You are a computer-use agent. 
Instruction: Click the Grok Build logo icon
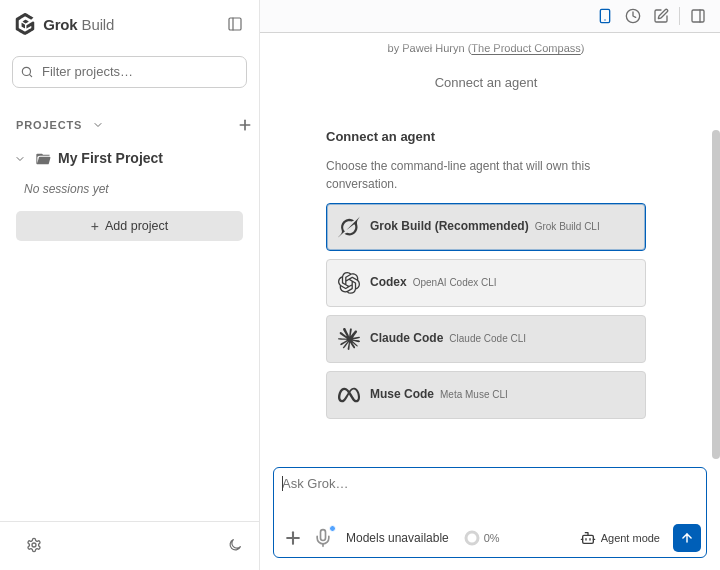25,24
